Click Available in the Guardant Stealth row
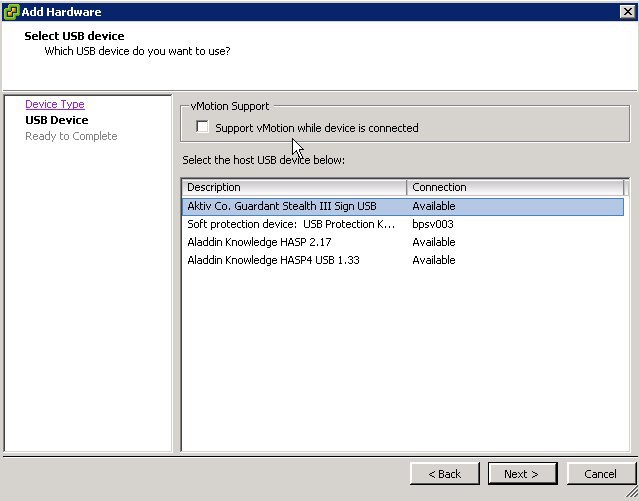This screenshot has width=639, height=501. pos(434,206)
